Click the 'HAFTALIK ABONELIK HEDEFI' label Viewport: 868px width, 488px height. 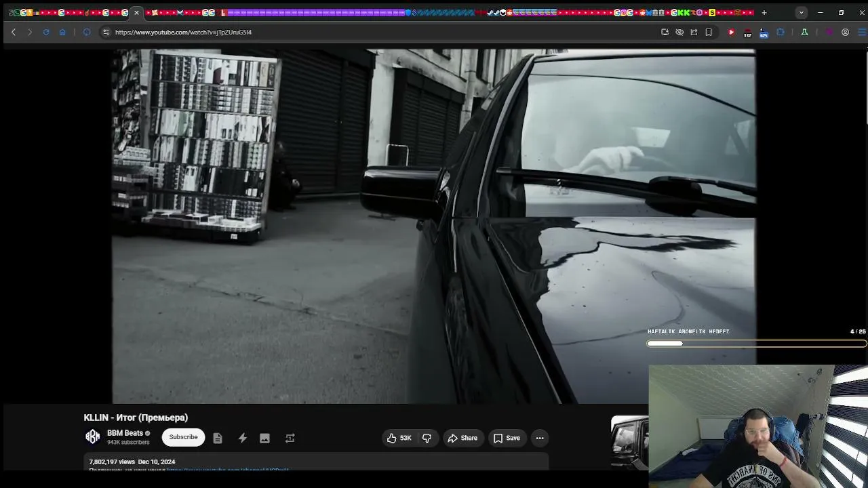[x=688, y=331]
